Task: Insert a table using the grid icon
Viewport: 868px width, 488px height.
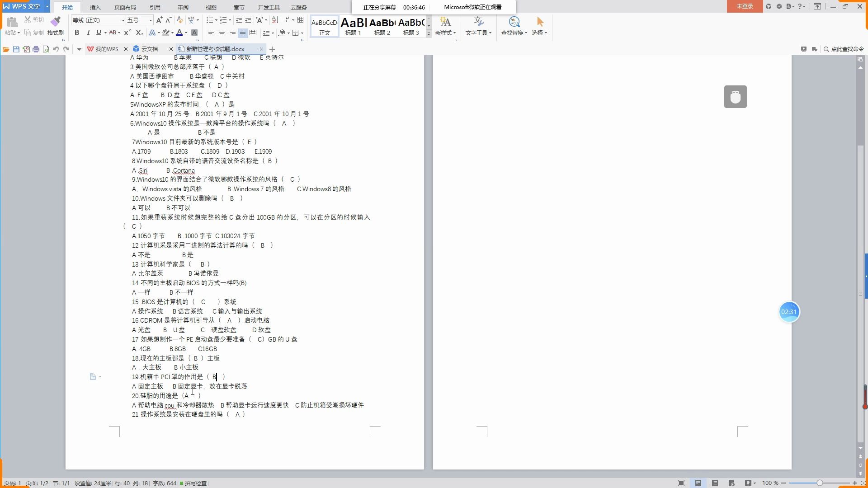Action: coord(300,20)
